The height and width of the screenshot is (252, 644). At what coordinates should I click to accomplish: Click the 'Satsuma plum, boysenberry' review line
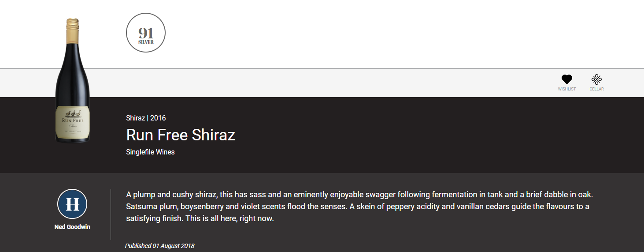click(358, 207)
